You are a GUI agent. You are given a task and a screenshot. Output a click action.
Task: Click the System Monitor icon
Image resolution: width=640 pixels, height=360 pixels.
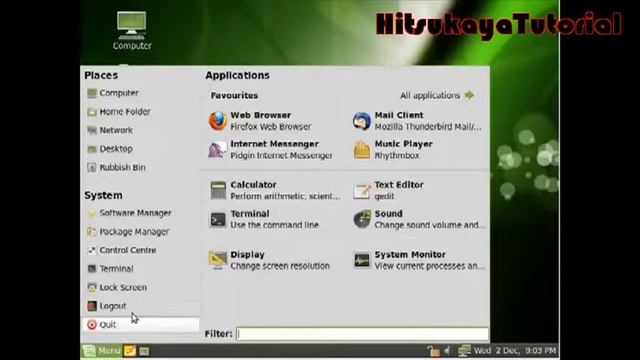pyautogui.click(x=362, y=260)
